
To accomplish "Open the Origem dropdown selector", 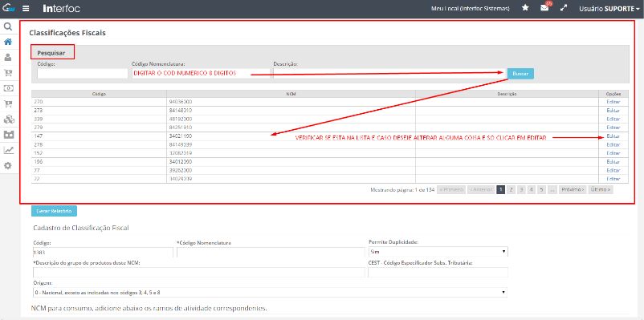I will click(270, 292).
